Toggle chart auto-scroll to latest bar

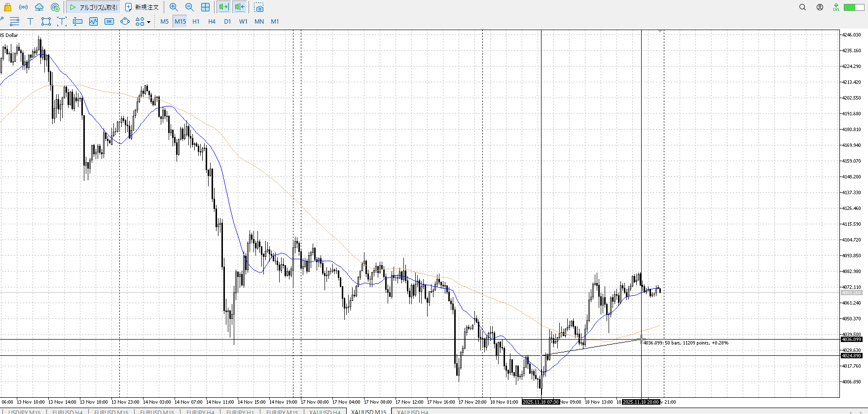point(223,7)
